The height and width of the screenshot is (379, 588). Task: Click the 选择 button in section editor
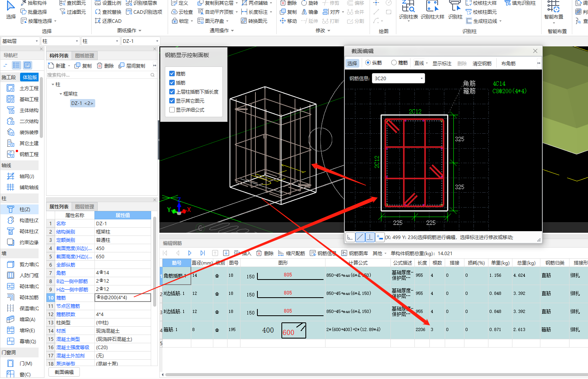[352, 63]
